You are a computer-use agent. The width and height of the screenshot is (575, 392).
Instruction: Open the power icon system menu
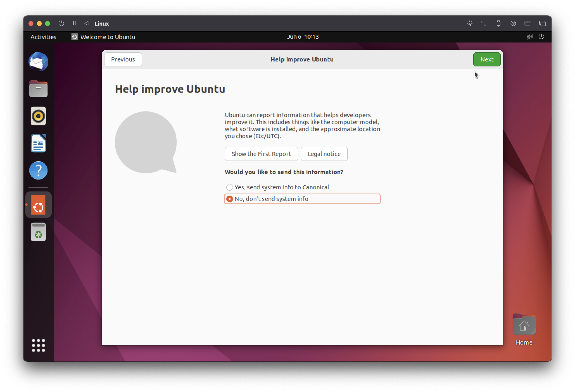click(541, 37)
